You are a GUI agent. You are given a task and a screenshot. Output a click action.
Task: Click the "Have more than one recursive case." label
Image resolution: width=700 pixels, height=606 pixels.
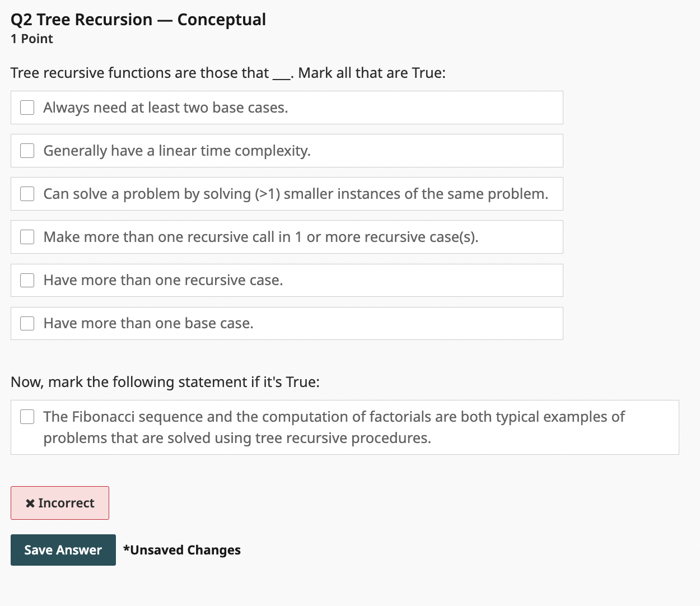[163, 280]
